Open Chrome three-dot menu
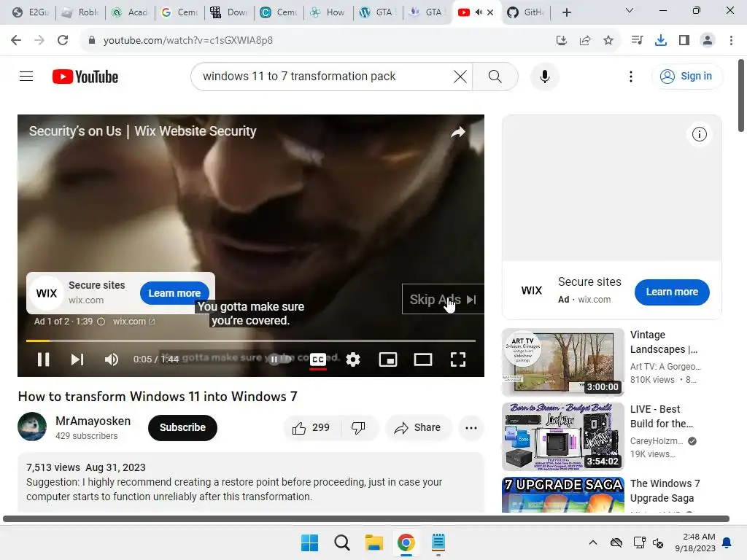This screenshot has width=747, height=560. [731, 41]
